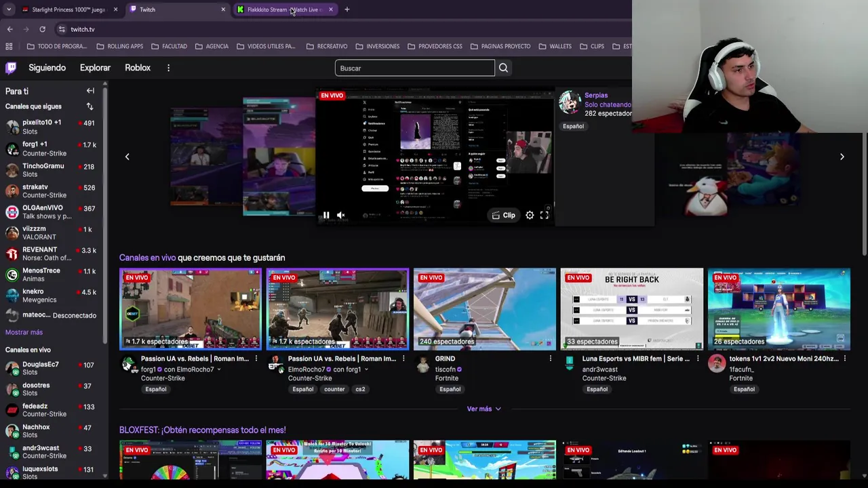The image size is (868, 488).
Task: Open andr3wcast channel name under Luna Esports
Action: click(x=599, y=369)
